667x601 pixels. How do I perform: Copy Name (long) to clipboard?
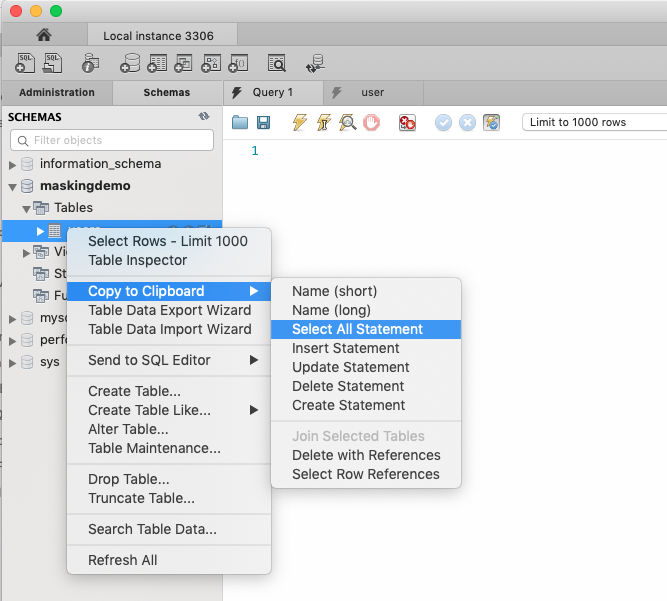[x=366, y=310]
